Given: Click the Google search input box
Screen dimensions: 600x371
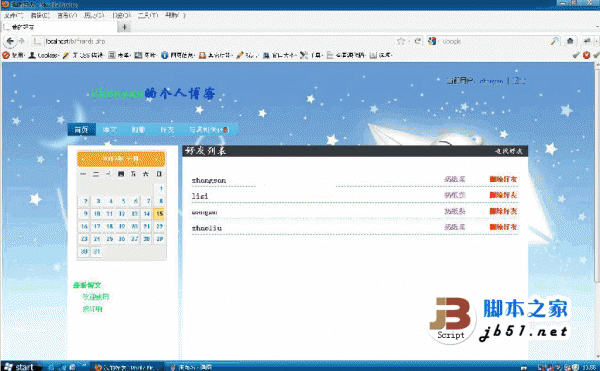Looking at the screenshot, I should click(494, 41).
